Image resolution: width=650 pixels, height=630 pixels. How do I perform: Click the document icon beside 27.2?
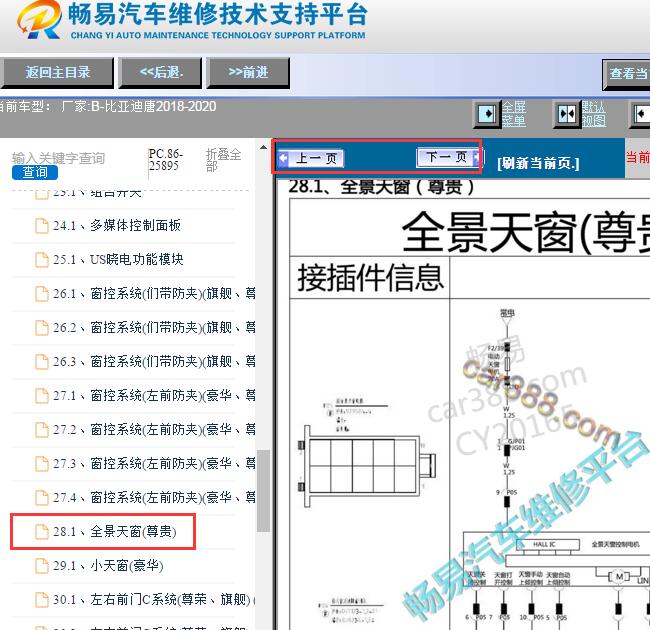[41, 429]
